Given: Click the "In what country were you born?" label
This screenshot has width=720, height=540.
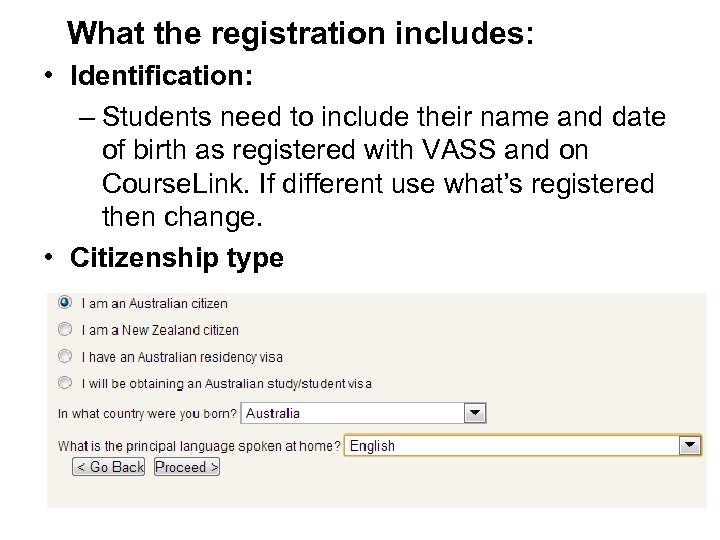Looking at the screenshot, I should pos(148,413).
